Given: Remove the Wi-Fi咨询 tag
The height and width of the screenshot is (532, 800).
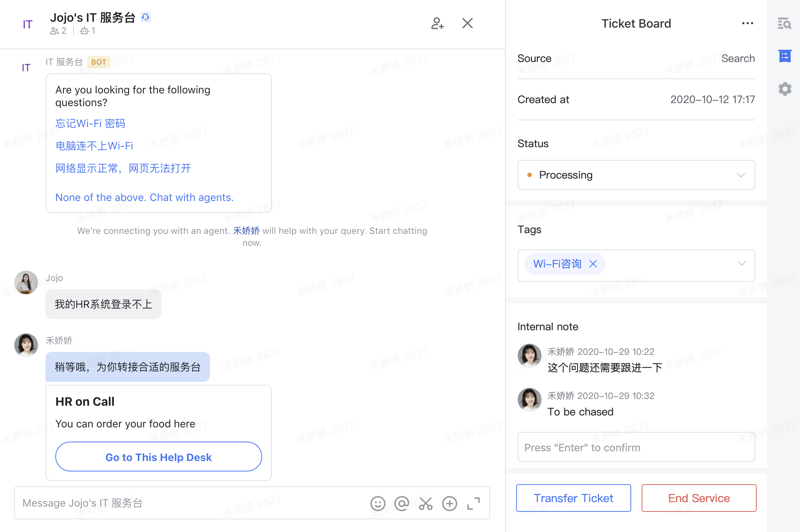Looking at the screenshot, I should tap(593, 264).
